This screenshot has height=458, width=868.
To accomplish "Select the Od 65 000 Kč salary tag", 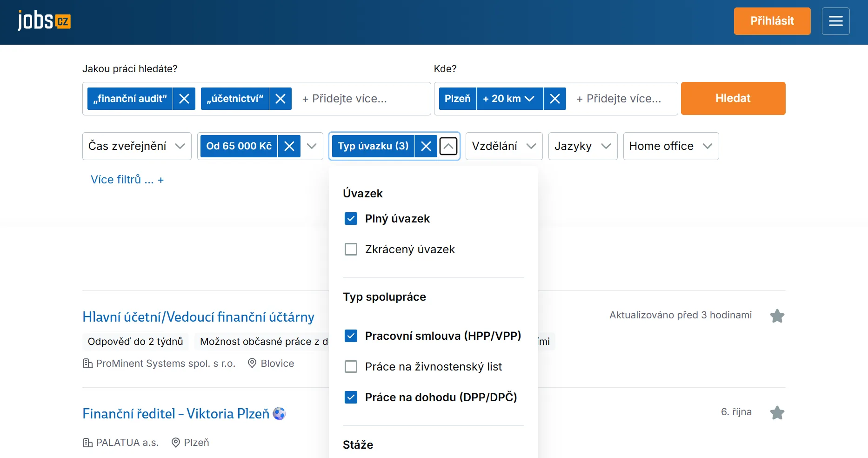I will coord(239,146).
